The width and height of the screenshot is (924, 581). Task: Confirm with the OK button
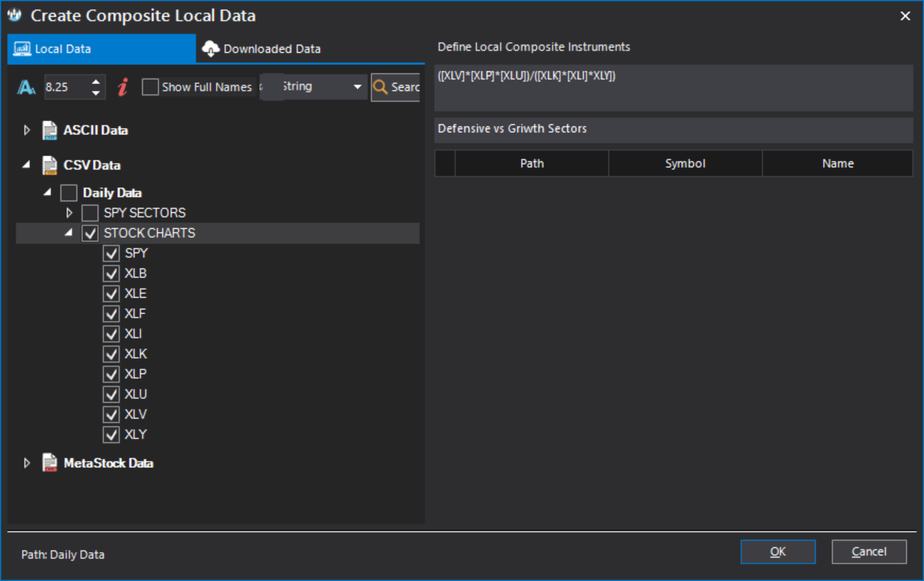point(778,552)
